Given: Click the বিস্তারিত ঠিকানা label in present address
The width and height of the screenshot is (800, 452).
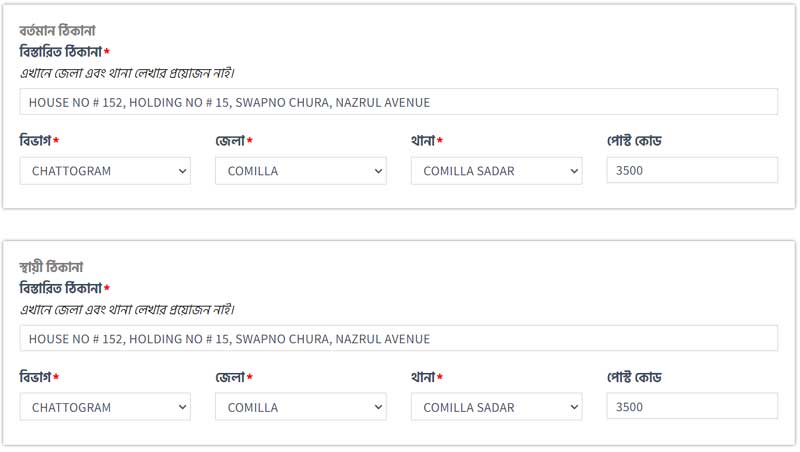Looking at the screenshot, I should [61, 51].
